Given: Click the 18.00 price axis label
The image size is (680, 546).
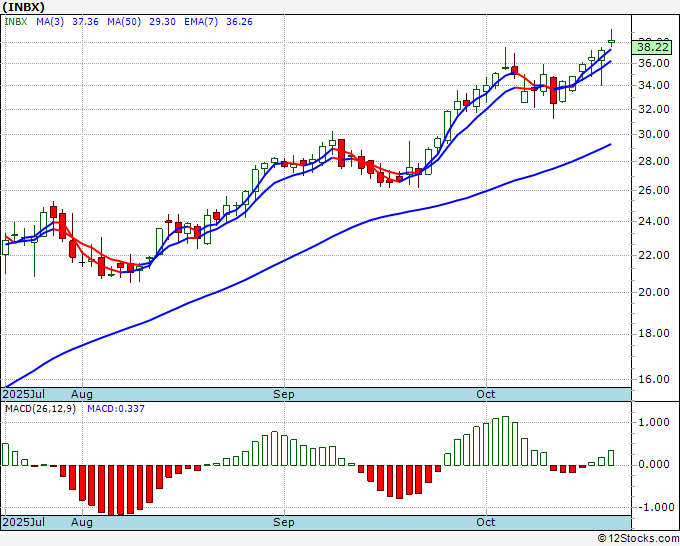Looking at the screenshot, I should (x=654, y=333).
